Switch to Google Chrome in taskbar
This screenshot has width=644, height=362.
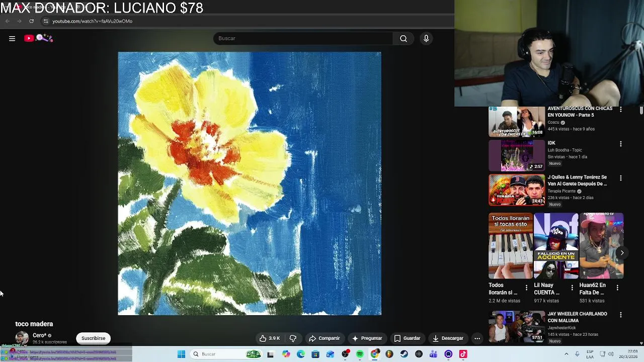375,354
